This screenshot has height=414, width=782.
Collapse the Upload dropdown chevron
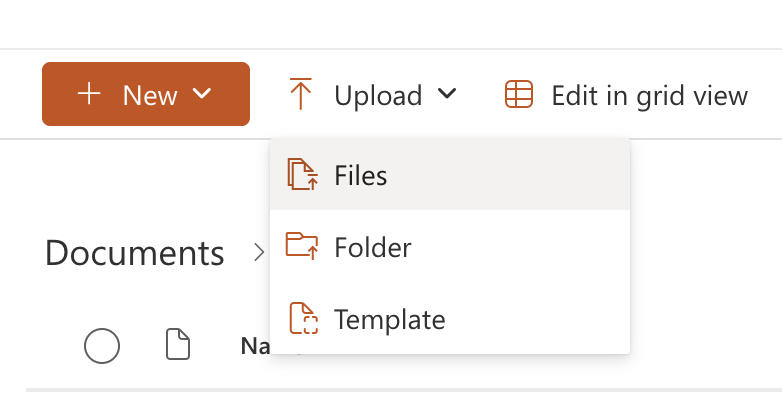pos(447,94)
